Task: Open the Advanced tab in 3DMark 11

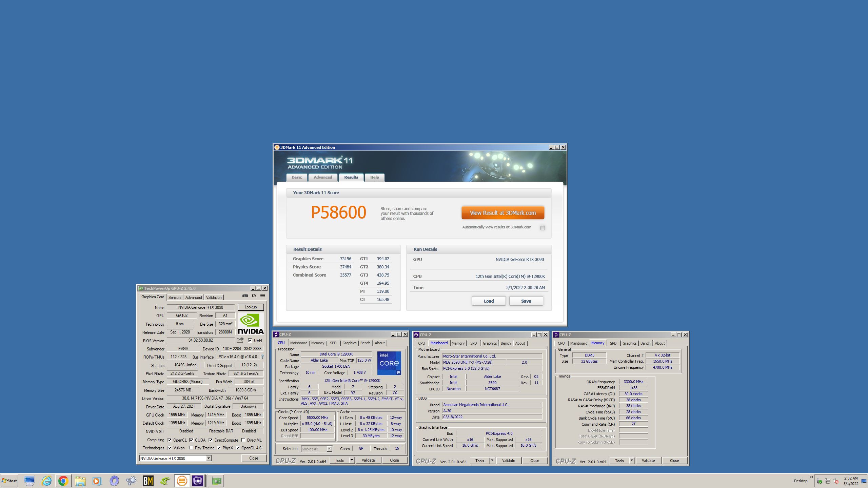Action: (x=323, y=177)
